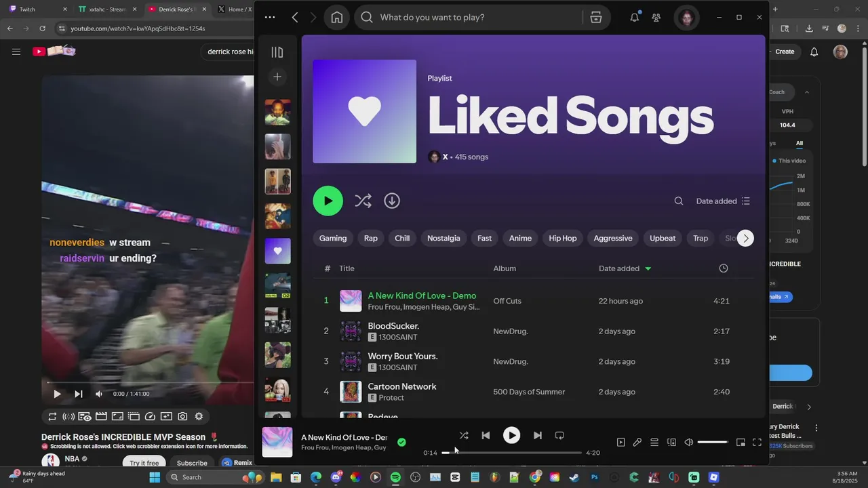
Task: Click YouTube next video button
Action: click(x=78, y=394)
